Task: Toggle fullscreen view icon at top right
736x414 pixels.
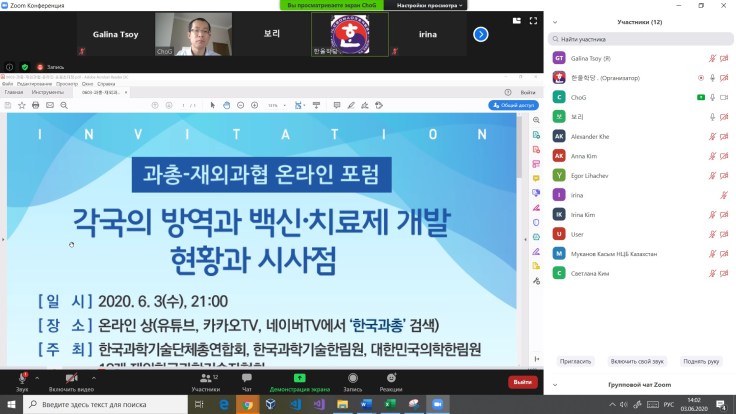Action: click(535, 19)
